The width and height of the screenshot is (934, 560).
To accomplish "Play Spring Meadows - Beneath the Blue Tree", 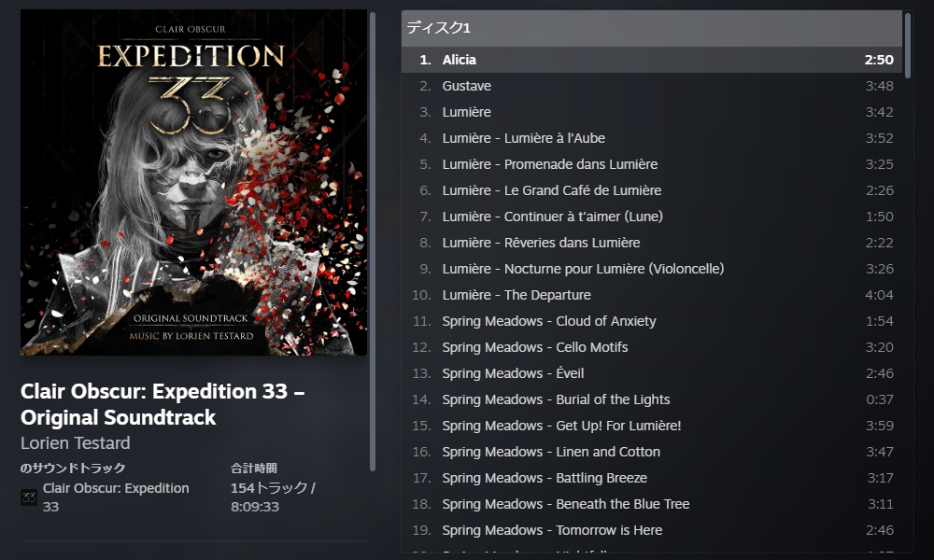I will point(652,504).
